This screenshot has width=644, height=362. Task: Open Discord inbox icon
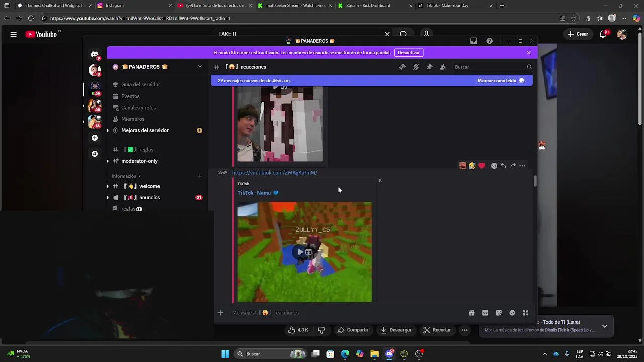pos(474,41)
